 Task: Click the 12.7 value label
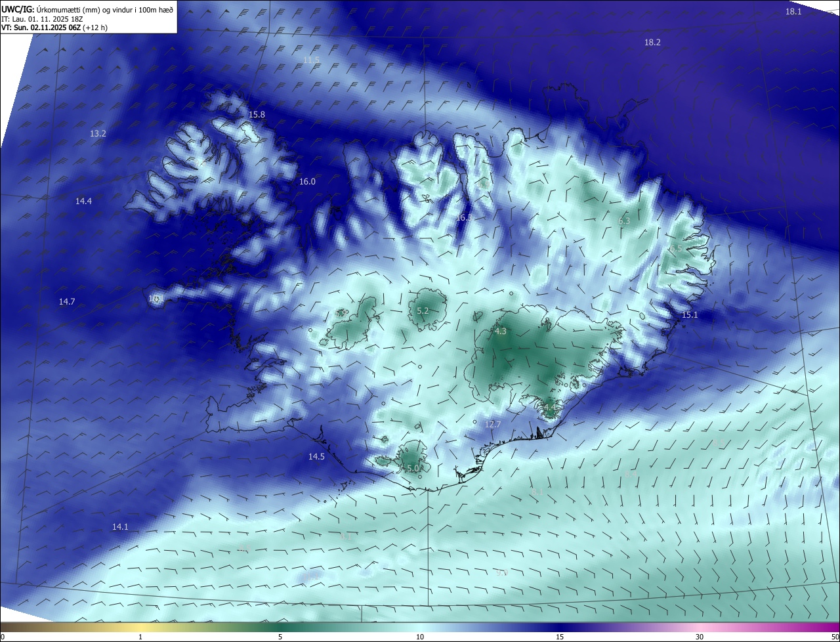pos(493,425)
